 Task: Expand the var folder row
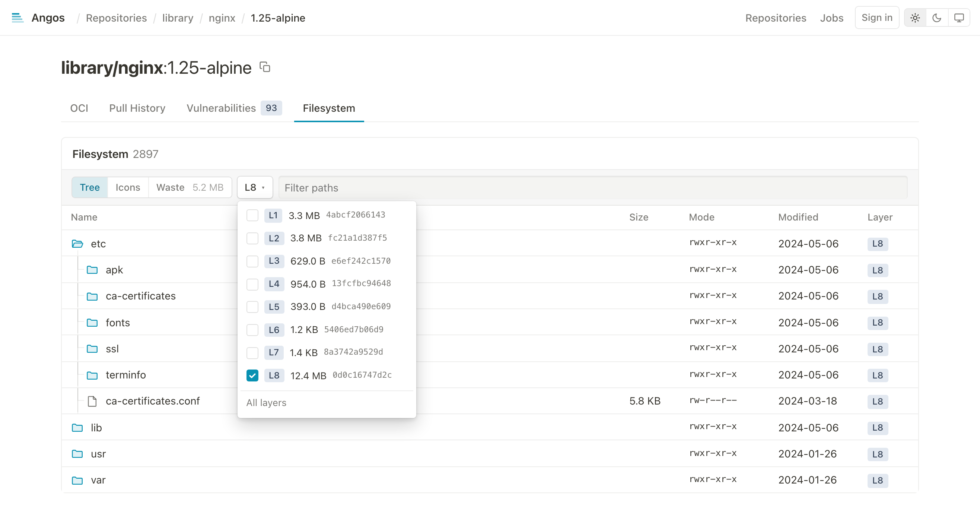[x=490, y=480]
